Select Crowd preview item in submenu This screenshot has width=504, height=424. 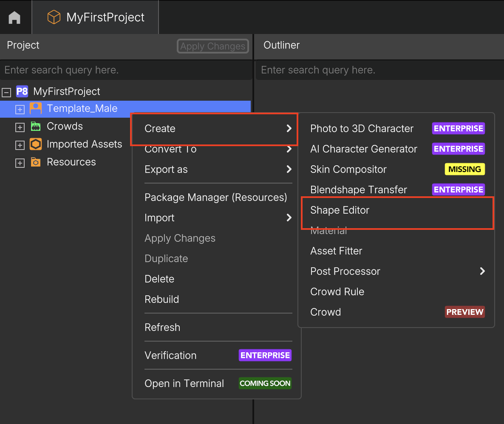[396, 312]
